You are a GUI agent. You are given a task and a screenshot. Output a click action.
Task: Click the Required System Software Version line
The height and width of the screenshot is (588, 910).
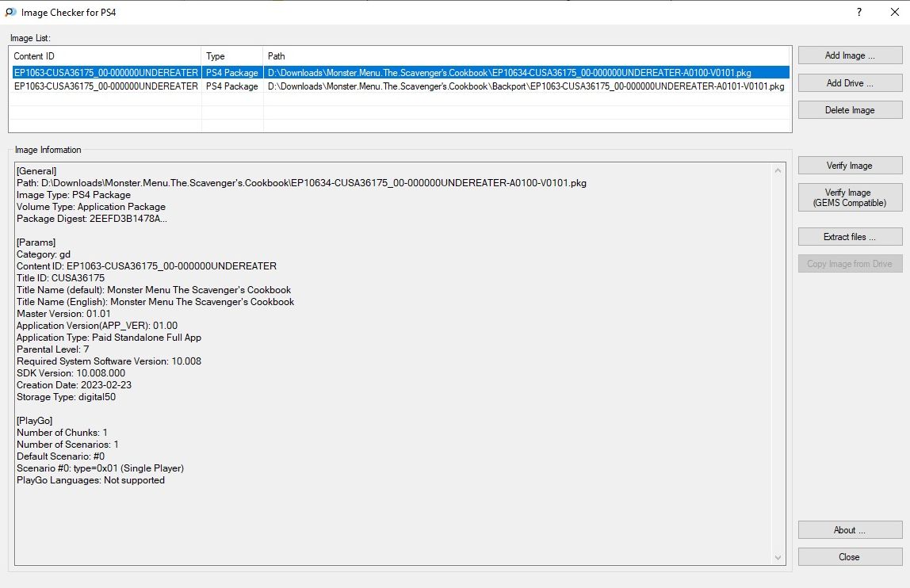tap(109, 361)
